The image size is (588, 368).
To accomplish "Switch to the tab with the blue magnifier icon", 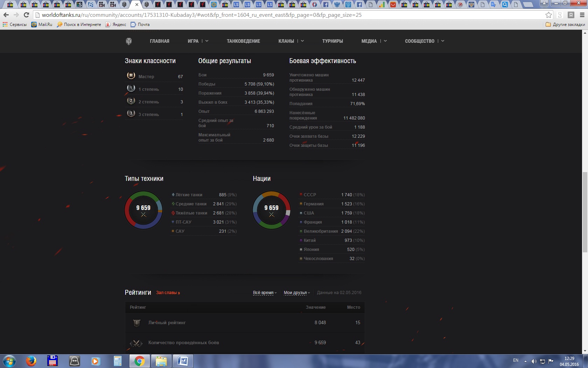I will pos(504,5).
